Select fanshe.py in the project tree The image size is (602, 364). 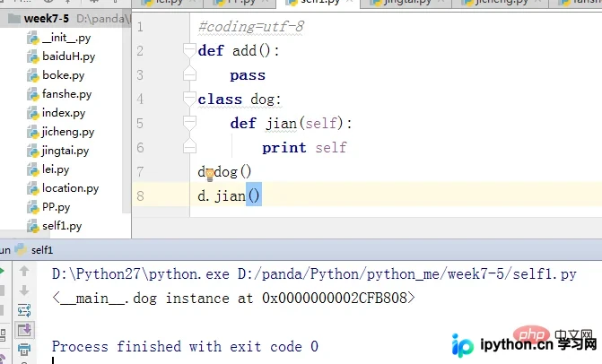pos(66,94)
